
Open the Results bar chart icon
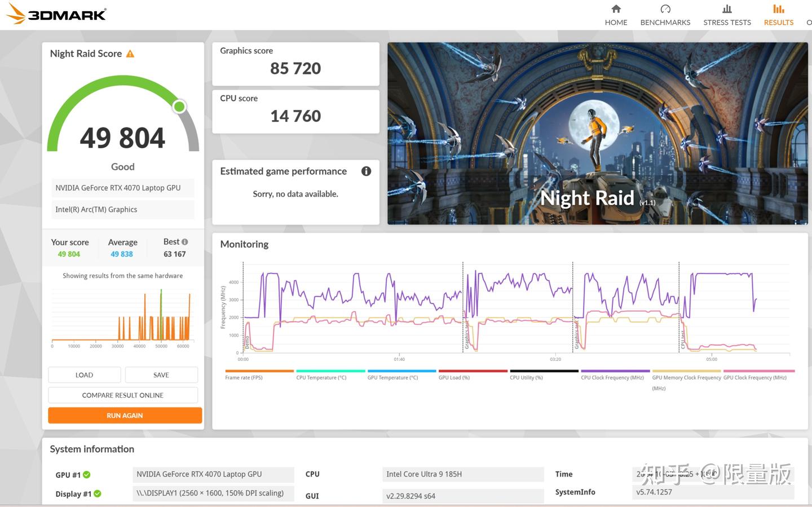(x=778, y=9)
